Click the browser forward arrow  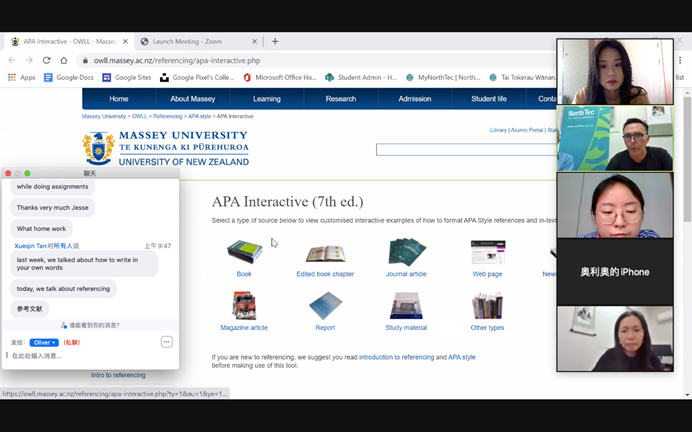pyautogui.click(x=29, y=60)
